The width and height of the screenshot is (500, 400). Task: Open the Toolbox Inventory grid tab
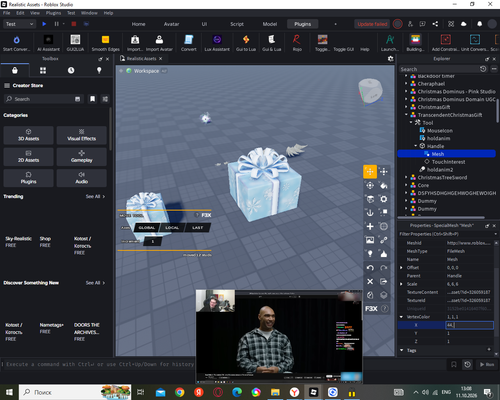43,70
